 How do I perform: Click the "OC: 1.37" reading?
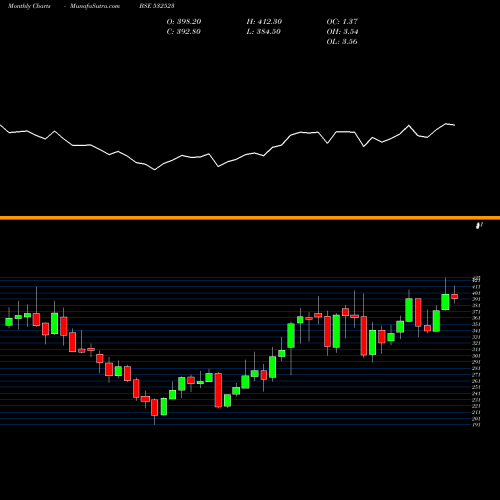coord(342,22)
